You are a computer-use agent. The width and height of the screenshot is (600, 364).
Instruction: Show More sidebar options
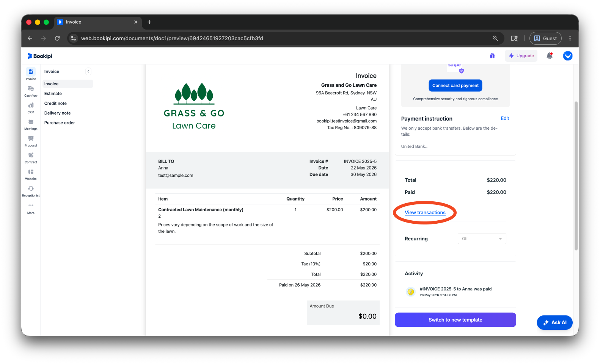coord(31,208)
